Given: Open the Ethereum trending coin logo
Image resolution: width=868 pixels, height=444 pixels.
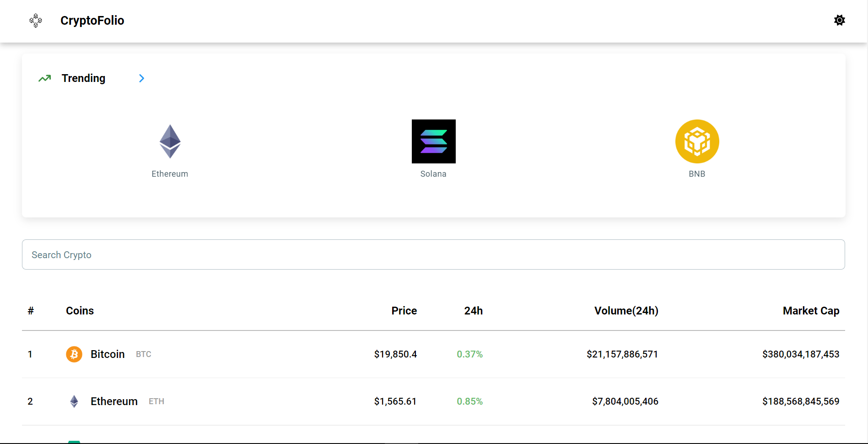Looking at the screenshot, I should (x=170, y=141).
